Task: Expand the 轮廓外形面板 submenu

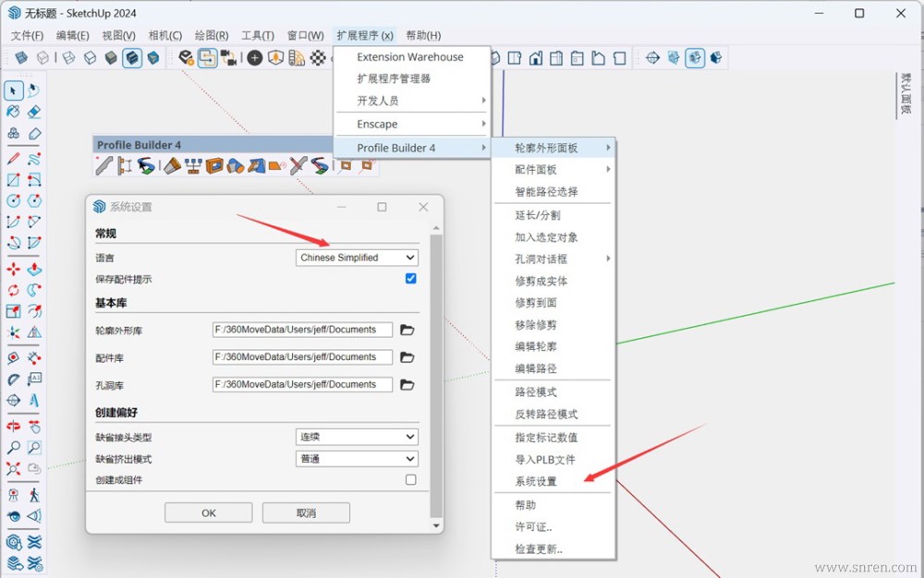Action: tap(553, 148)
